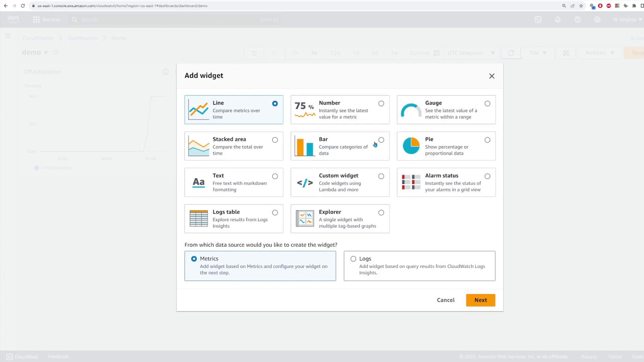
Task: Click the Alarm status grid icon
Action: pos(411,182)
